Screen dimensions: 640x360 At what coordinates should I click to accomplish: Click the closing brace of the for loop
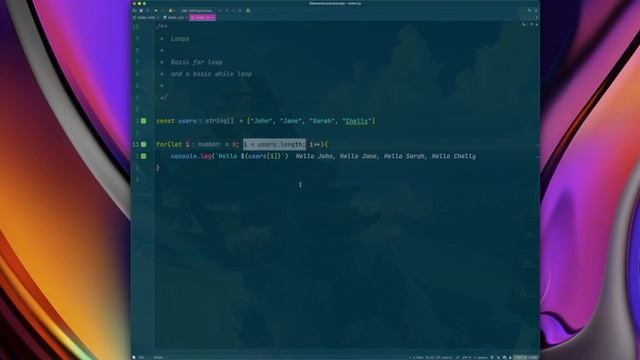point(158,168)
